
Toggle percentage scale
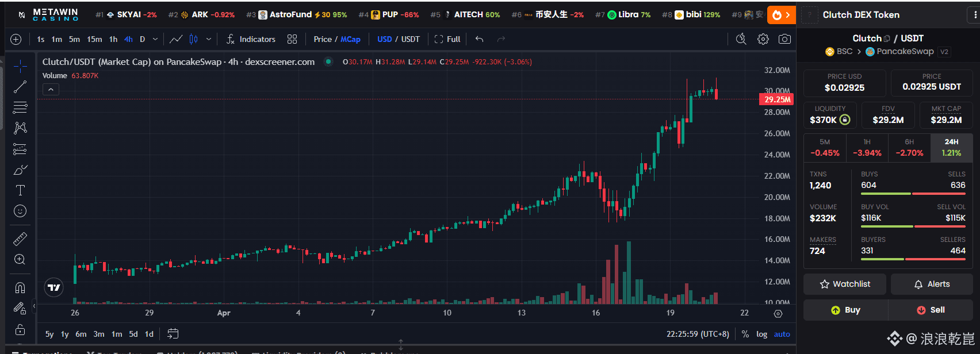pos(745,334)
